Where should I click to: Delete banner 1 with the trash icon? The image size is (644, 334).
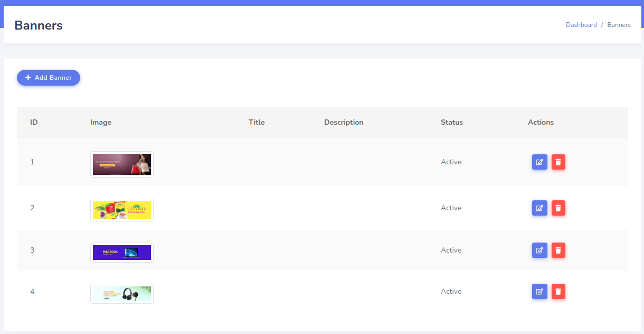[x=558, y=162]
